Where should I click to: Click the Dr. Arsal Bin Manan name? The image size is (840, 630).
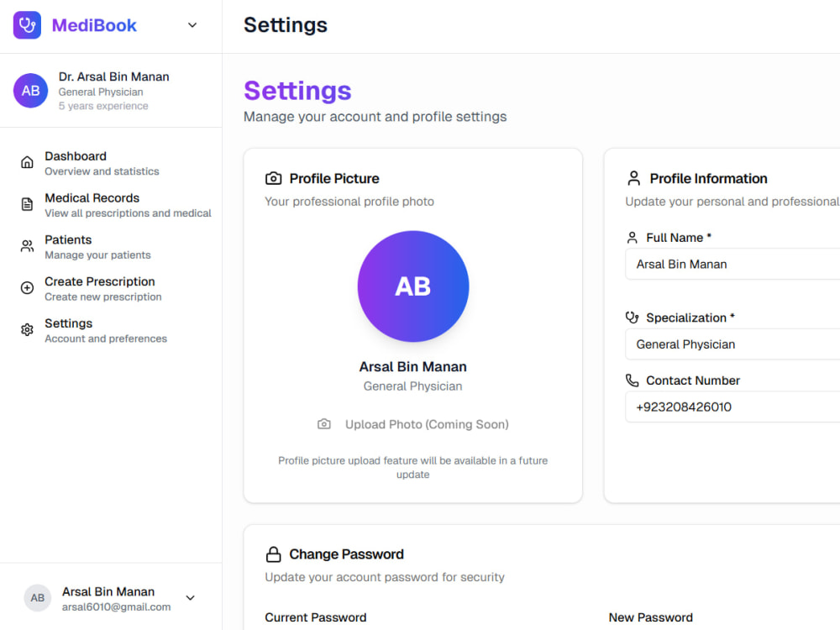[113, 76]
